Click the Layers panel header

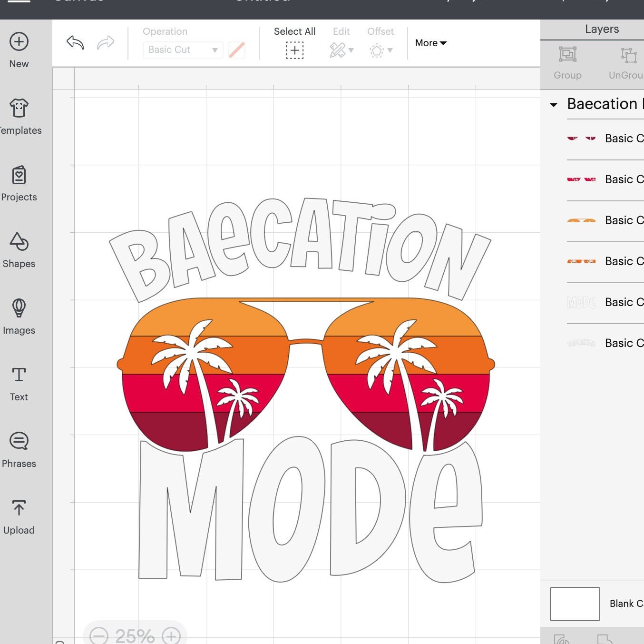602,29
